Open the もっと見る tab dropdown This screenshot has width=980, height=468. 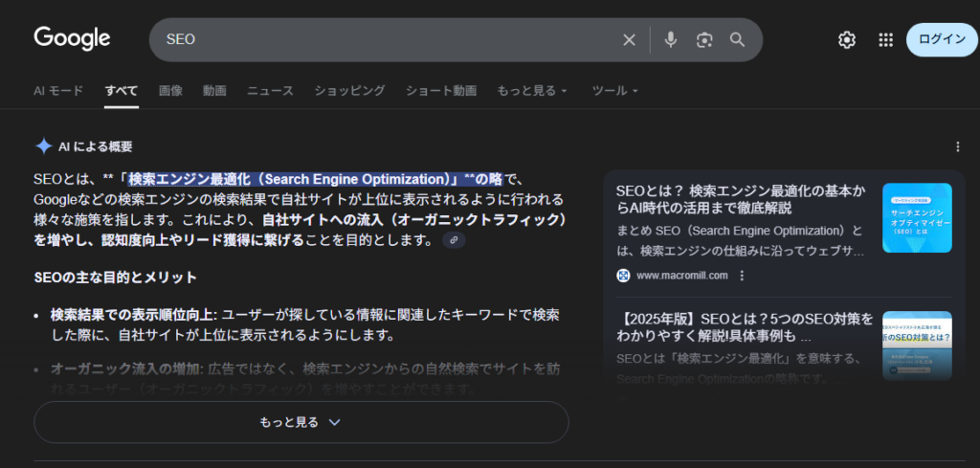pyautogui.click(x=532, y=91)
